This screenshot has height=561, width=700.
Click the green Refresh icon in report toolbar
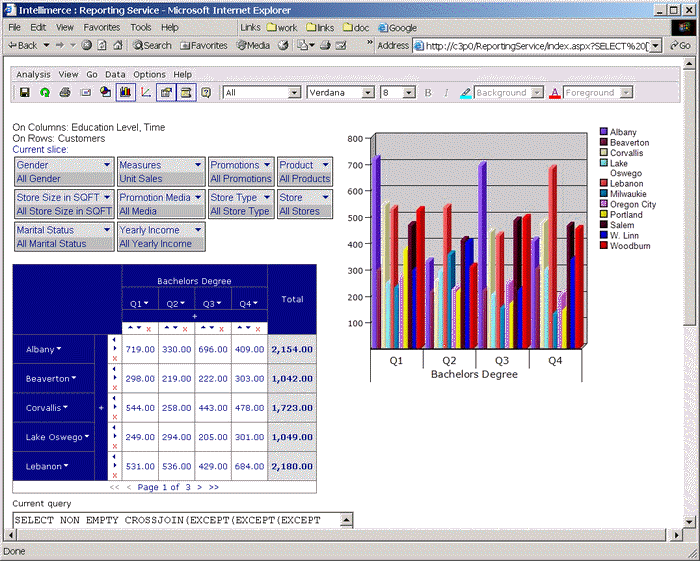point(45,92)
